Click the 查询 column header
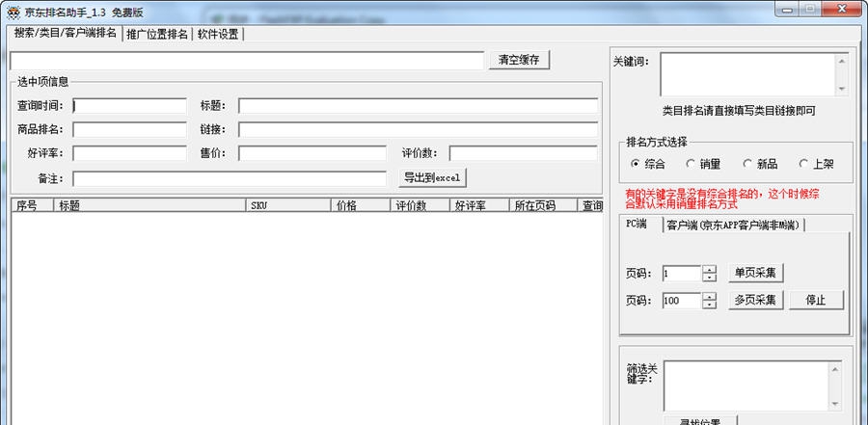 pyautogui.click(x=589, y=205)
